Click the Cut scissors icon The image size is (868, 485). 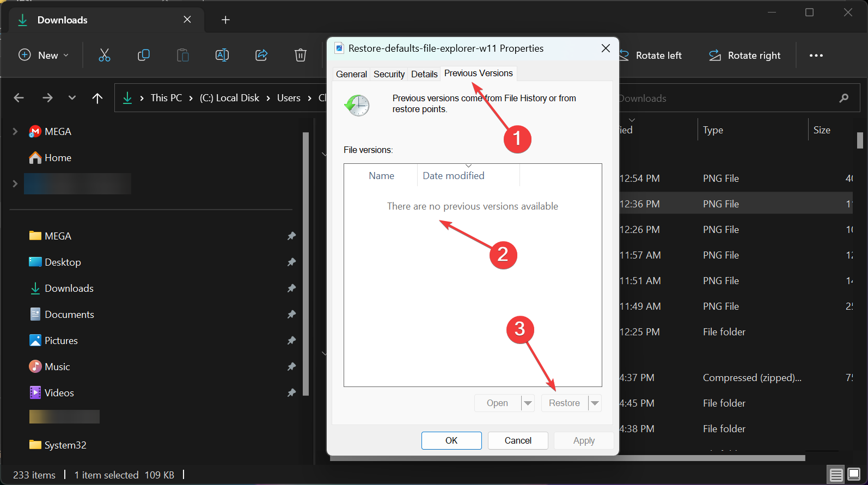coord(104,55)
